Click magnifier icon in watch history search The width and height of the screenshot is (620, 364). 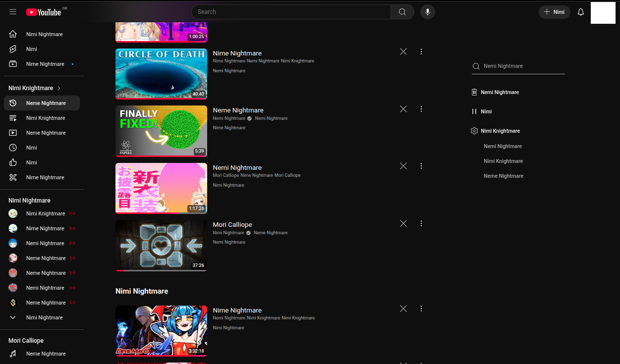(476, 66)
